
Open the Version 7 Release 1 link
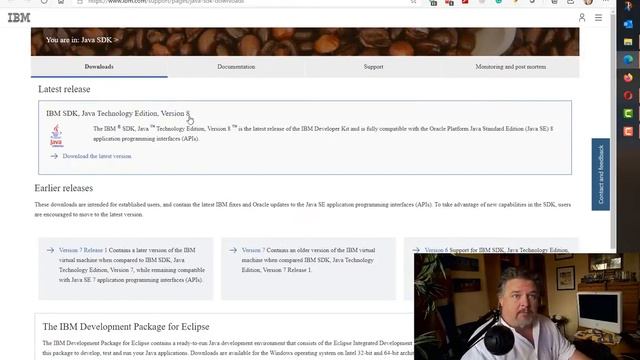83,250
